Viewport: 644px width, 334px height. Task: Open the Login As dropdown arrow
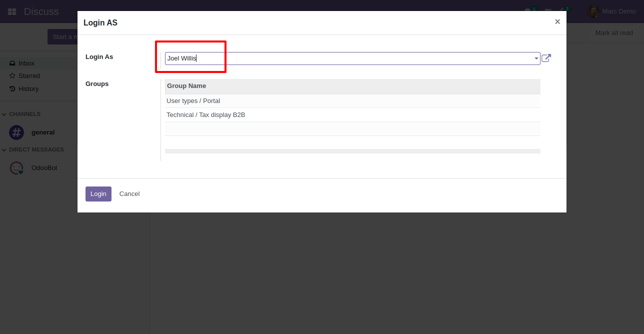click(536, 58)
